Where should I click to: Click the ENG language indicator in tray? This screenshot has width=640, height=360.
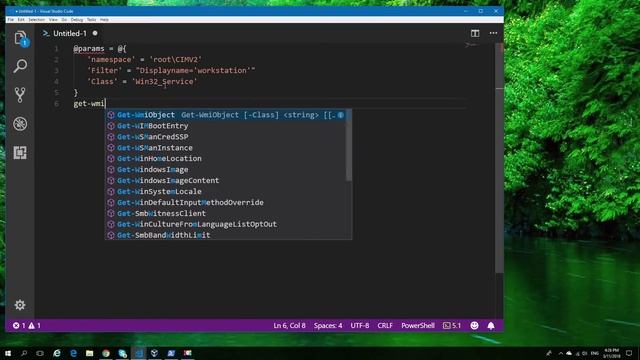click(x=595, y=353)
